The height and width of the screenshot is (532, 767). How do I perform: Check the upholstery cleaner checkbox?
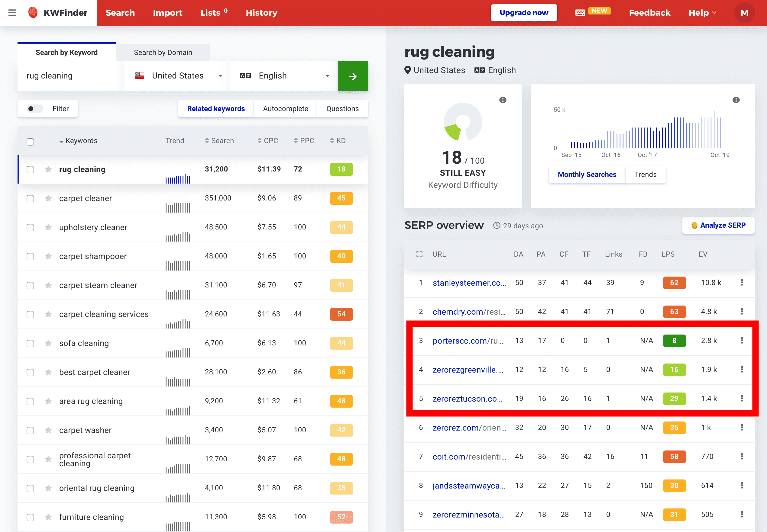(x=30, y=228)
